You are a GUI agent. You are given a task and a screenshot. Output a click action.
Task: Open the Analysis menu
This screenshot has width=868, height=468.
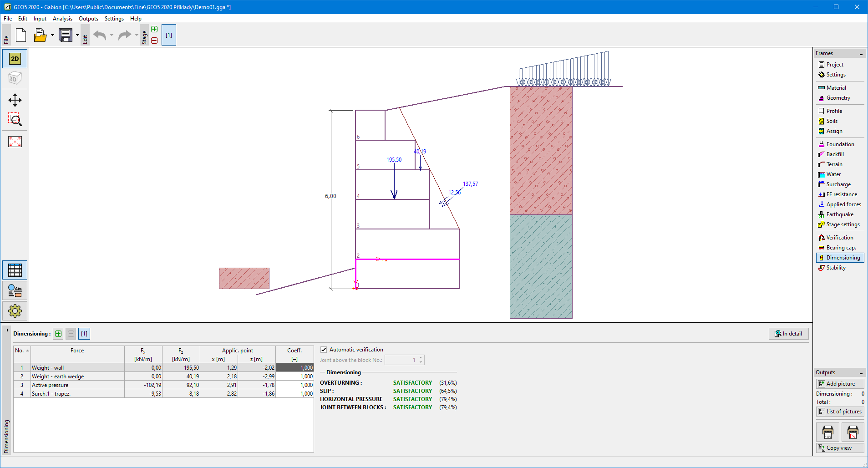[62, 19]
